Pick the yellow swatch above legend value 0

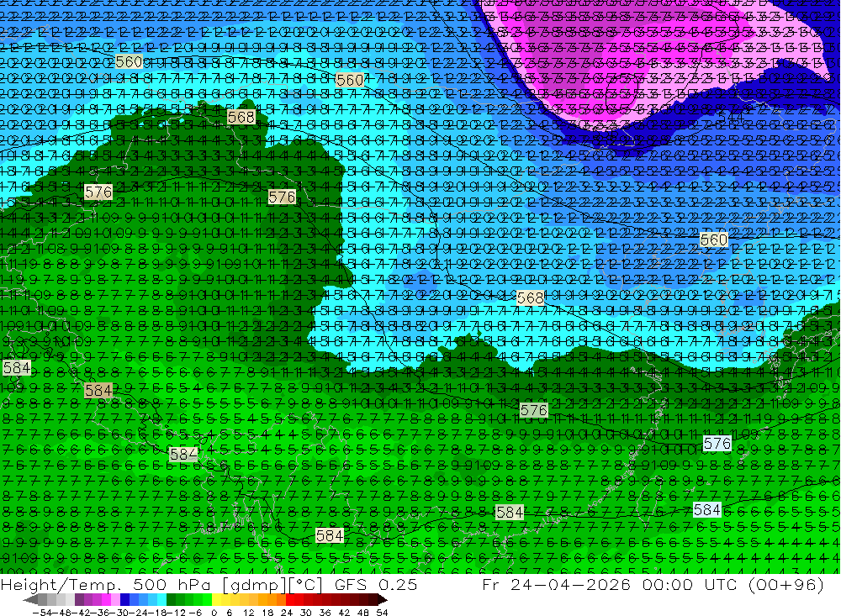[216, 600]
